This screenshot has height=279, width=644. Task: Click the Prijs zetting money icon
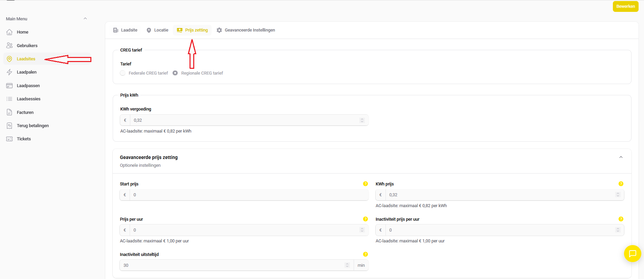pyautogui.click(x=180, y=30)
